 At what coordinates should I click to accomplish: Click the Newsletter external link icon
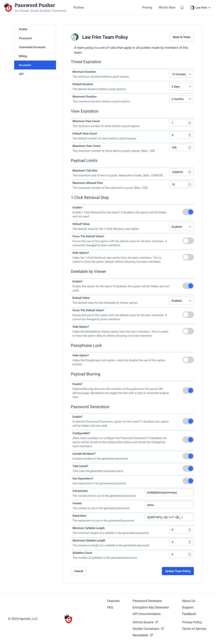pyautogui.click(x=151, y=635)
